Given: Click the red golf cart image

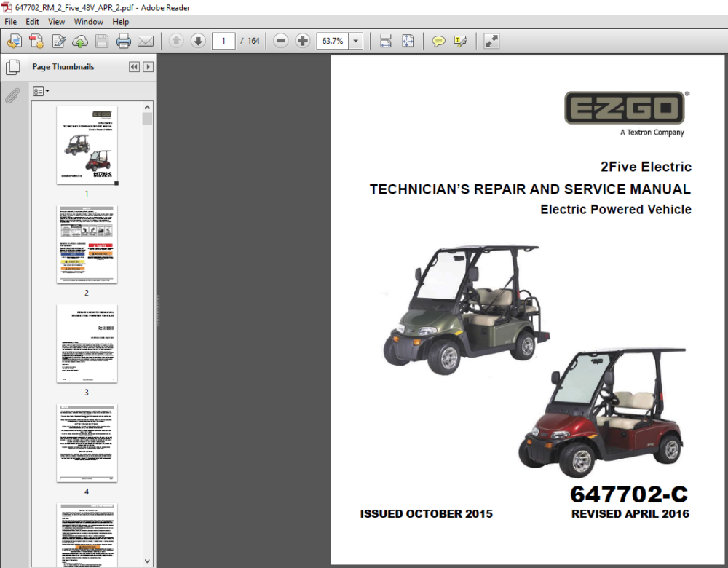Looking at the screenshot, I should (602, 412).
